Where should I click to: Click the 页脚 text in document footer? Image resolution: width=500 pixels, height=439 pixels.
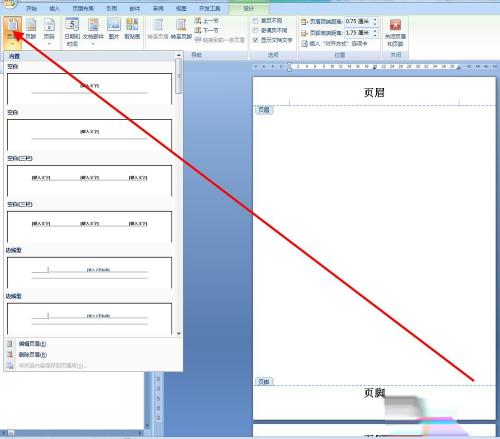(374, 392)
